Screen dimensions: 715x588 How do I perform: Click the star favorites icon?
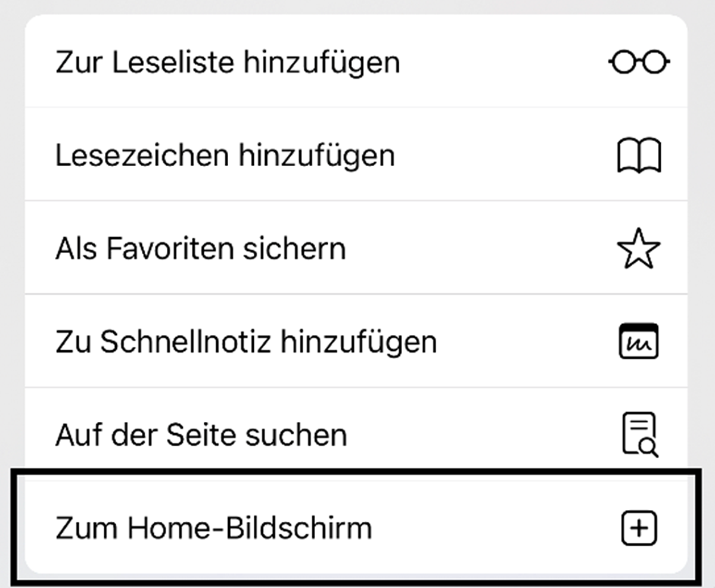pos(639,248)
